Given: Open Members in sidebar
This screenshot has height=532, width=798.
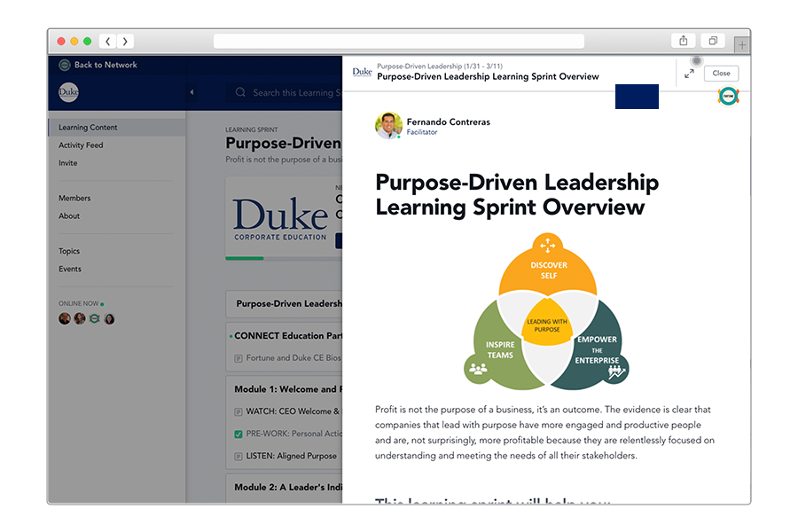Looking at the screenshot, I should (x=74, y=198).
